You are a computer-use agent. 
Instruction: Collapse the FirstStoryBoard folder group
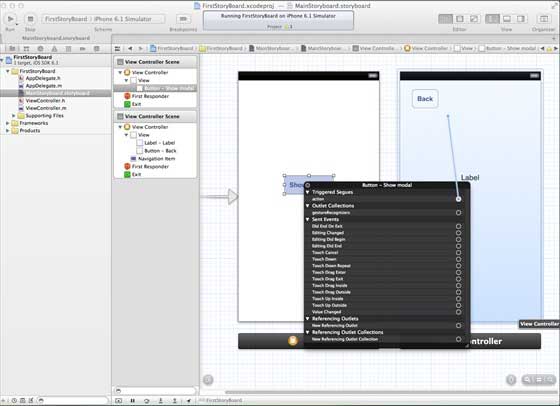(x=8, y=71)
